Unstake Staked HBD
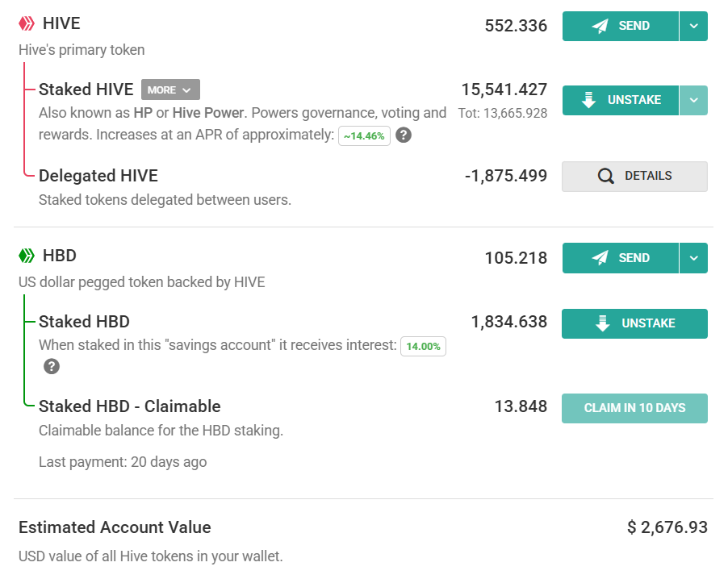The height and width of the screenshot is (579, 728). 634,323
